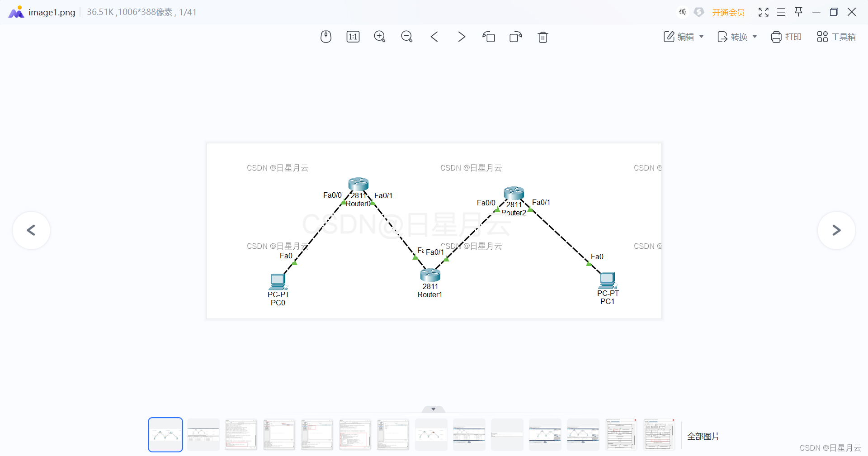Click the large right navigation arrow
The height and width of the screenshot is (456, 868).
click(x=836, y=230)
